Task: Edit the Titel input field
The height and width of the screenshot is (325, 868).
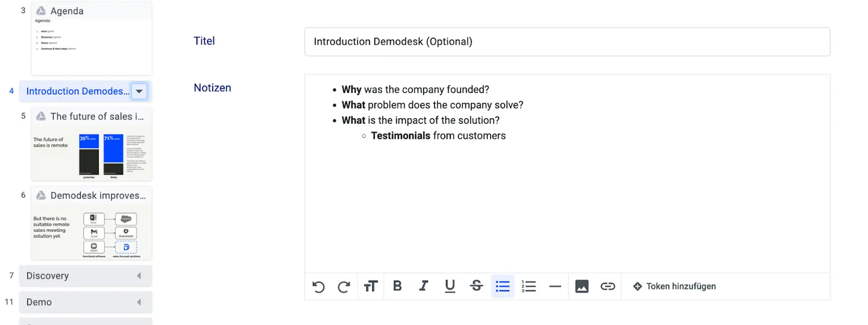Action: coord(567,42)
